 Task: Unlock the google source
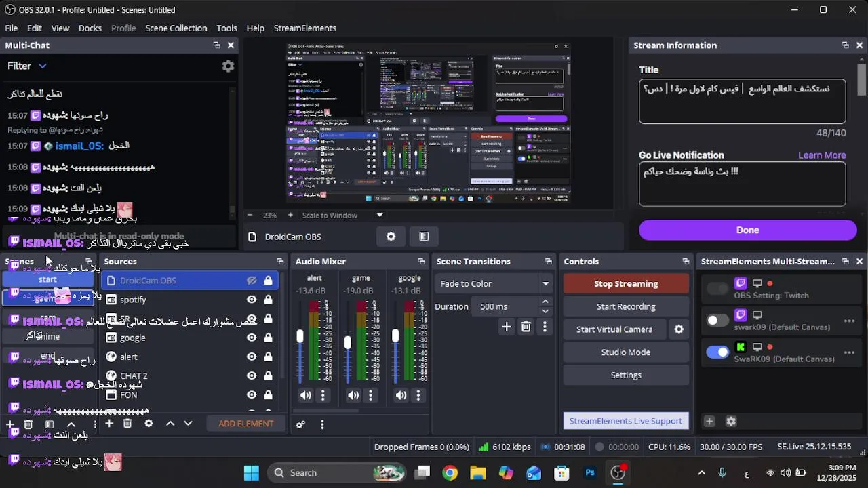pyautogui.click(x=269, y=338)
